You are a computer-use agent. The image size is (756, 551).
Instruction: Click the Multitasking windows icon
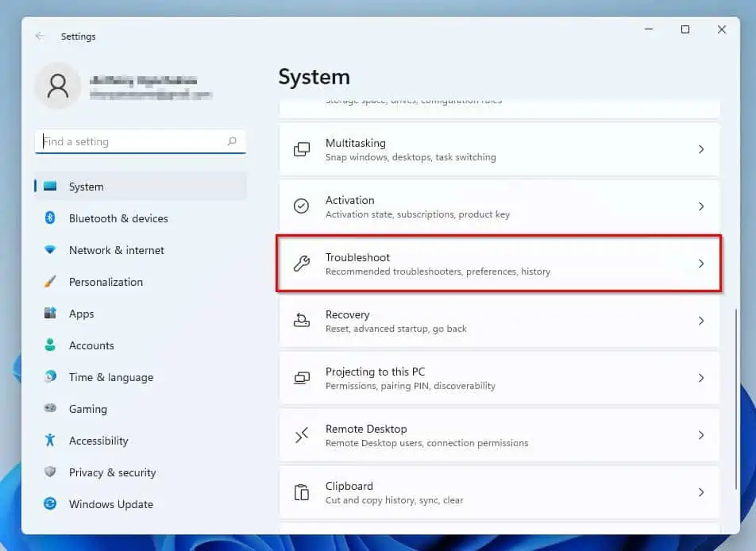click(302, 149)
